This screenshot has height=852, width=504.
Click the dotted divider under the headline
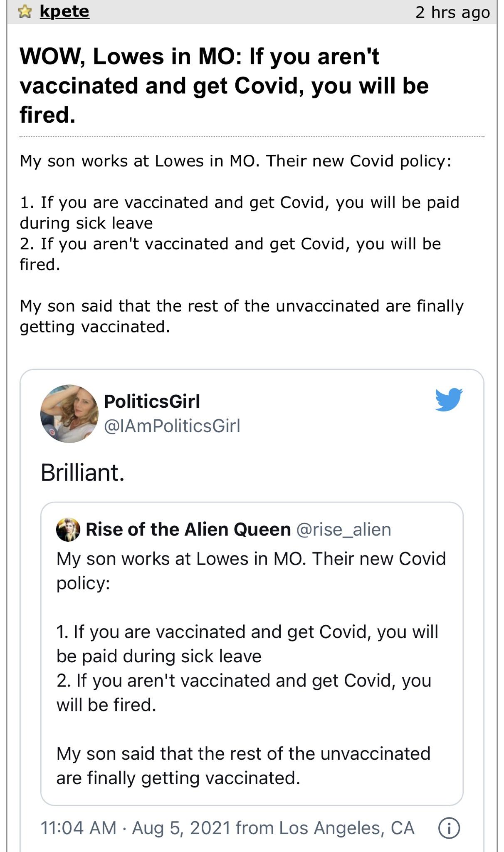coord(252,135)
